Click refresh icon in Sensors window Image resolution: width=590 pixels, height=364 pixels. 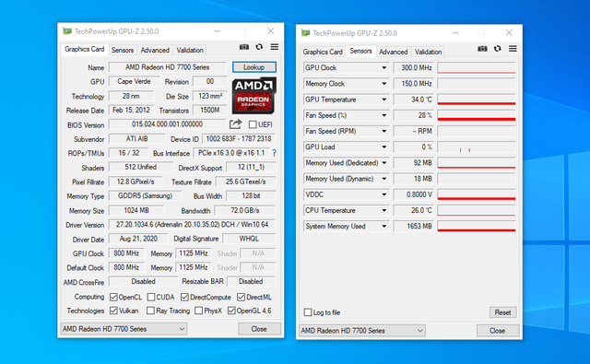click(x=498, y=49)
